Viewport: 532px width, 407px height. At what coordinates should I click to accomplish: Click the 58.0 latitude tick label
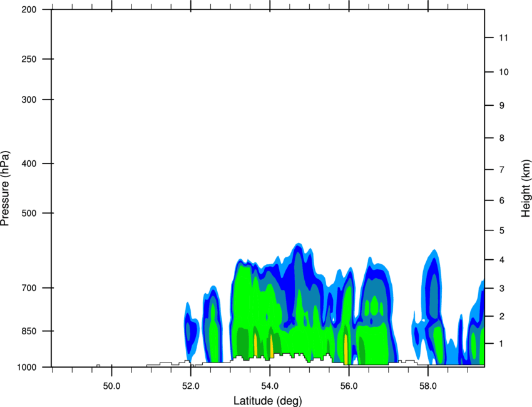428,386
